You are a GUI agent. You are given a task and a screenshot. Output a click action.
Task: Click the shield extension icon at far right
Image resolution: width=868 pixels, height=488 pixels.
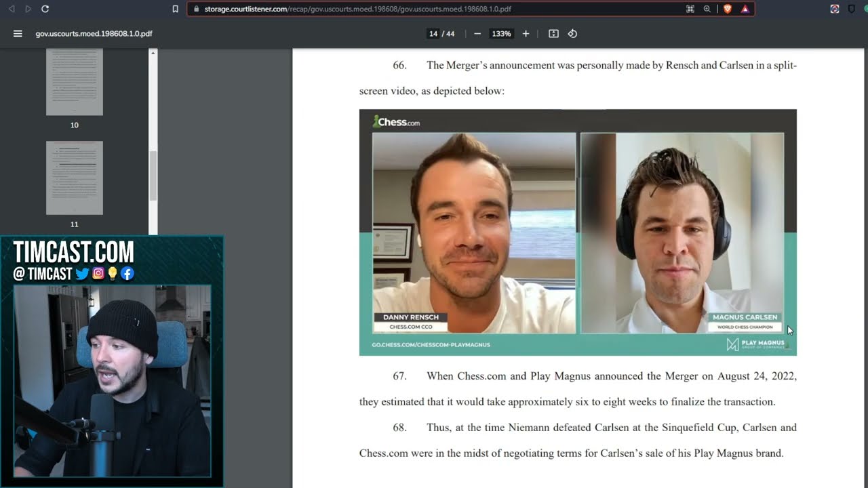point(852,9)
